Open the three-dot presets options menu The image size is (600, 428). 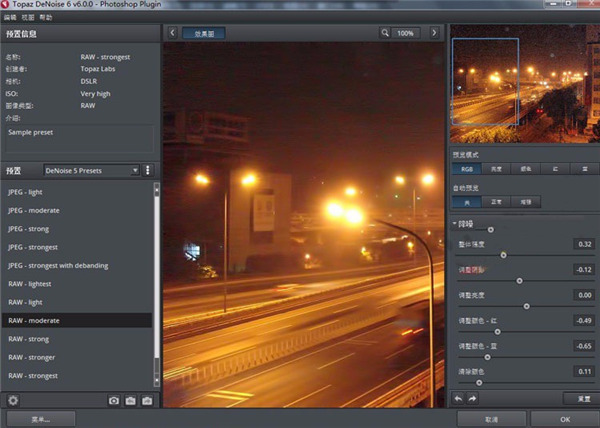(x=148, y=170)
